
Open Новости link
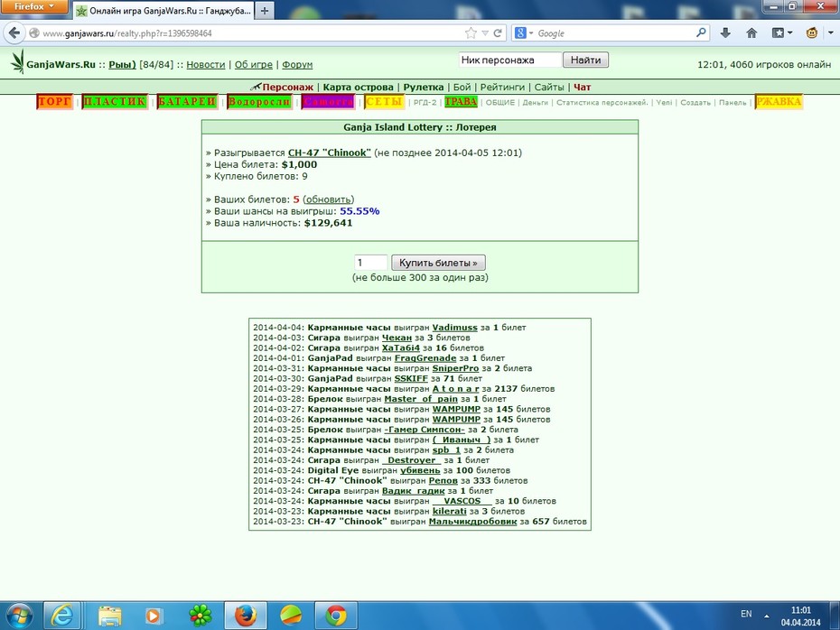point(206,65)
